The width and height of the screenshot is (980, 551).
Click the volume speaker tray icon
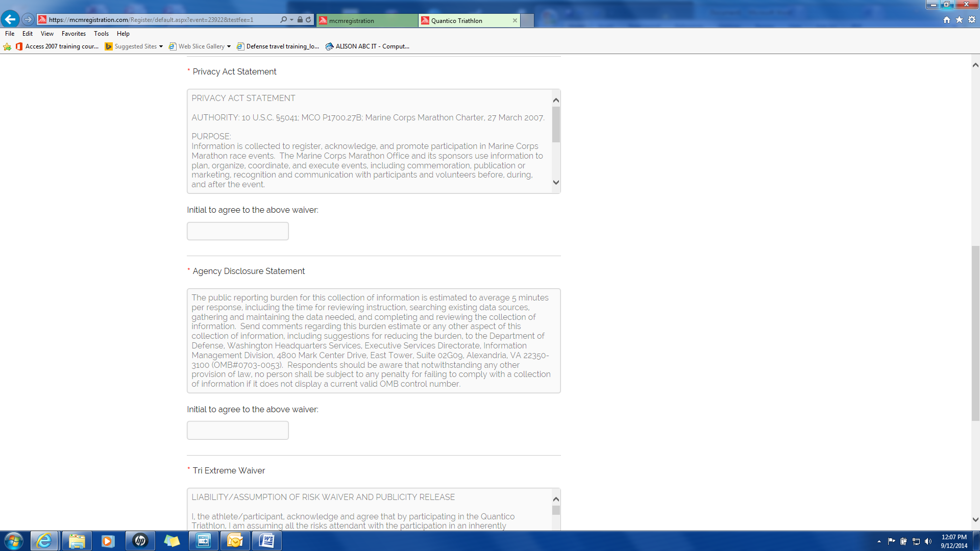[928, 541]
